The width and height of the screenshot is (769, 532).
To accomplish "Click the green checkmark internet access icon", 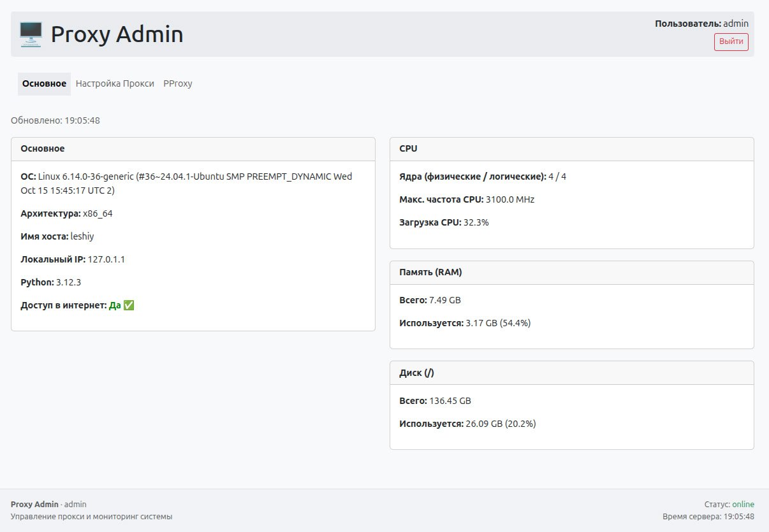I will coord(129,306).
